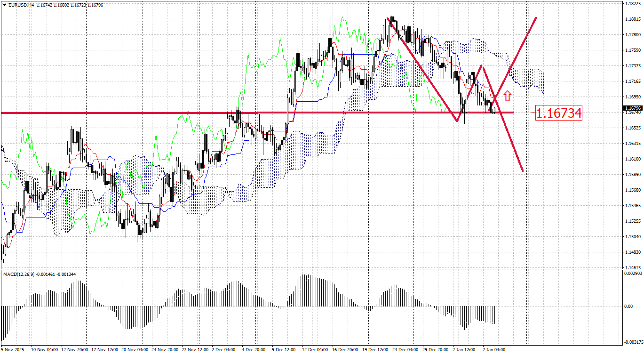The image size is (644, 355).
Task: Click the 4 Dec 20:00 time label
Action: 254,350
